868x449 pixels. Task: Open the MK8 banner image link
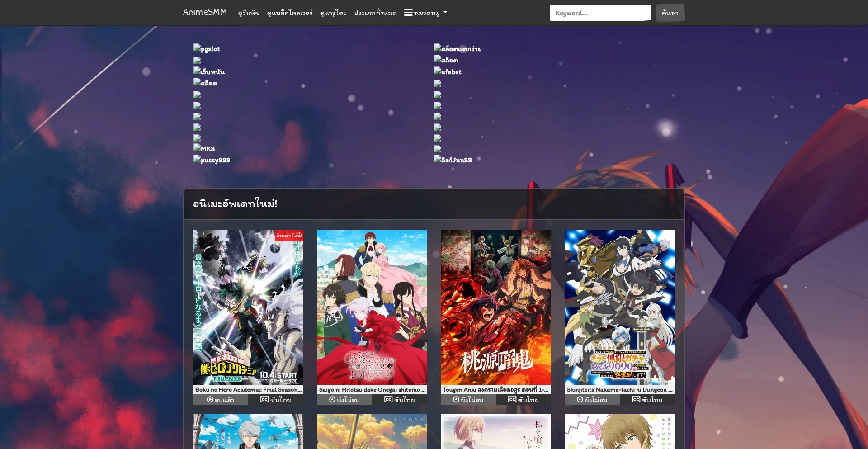[x=204, y=148]
